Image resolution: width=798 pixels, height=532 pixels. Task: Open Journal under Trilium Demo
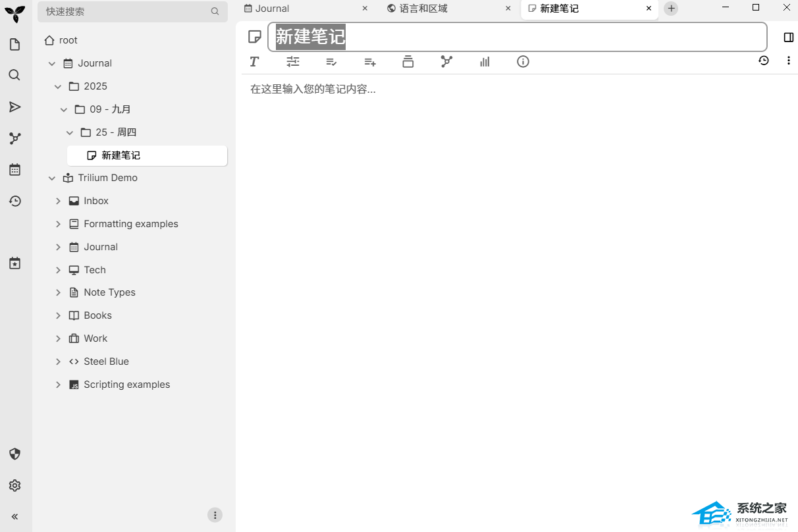click(101, 247)
